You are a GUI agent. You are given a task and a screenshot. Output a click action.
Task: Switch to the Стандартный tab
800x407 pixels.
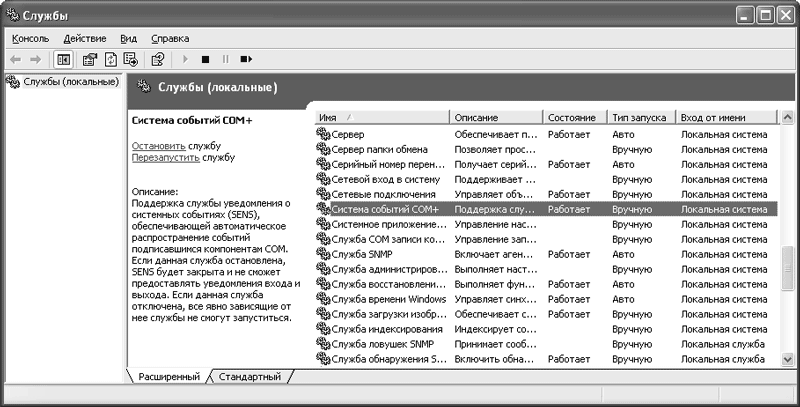click(249, 377)
